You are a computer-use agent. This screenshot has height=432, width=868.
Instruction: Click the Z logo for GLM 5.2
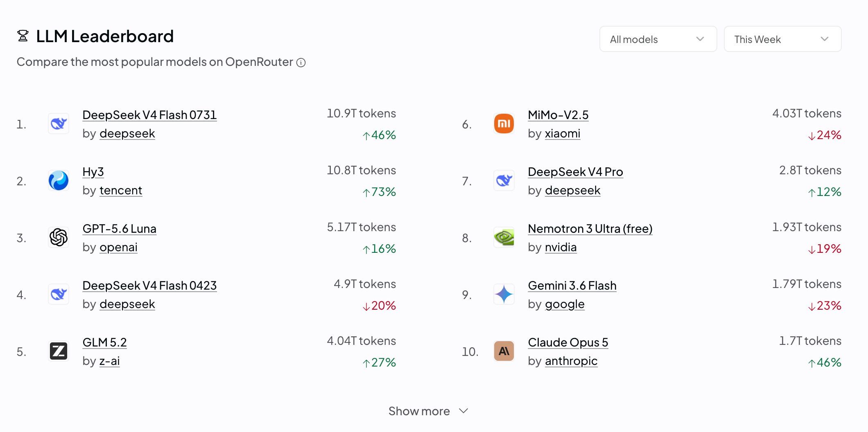click(x=59, y=351)
